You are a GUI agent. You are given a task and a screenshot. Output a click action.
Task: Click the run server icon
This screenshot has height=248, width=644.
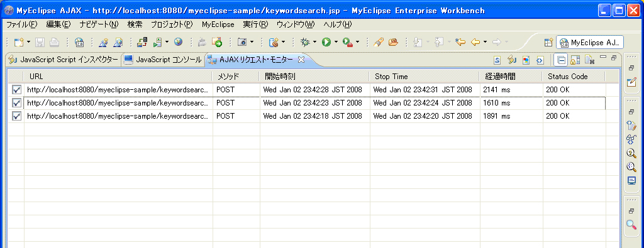click(x=158, y=42)
